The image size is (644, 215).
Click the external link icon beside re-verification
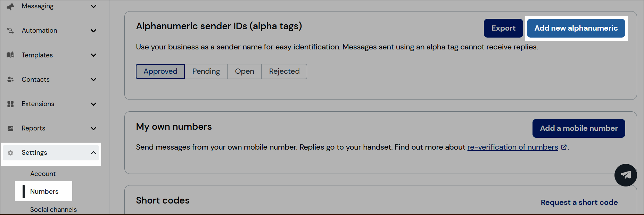(564, 147)
